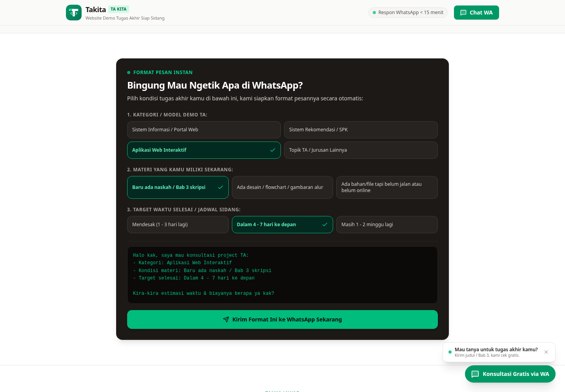The image size is (565, 392).
Task: Click the TA KITA badge
Action: (118, 9)
